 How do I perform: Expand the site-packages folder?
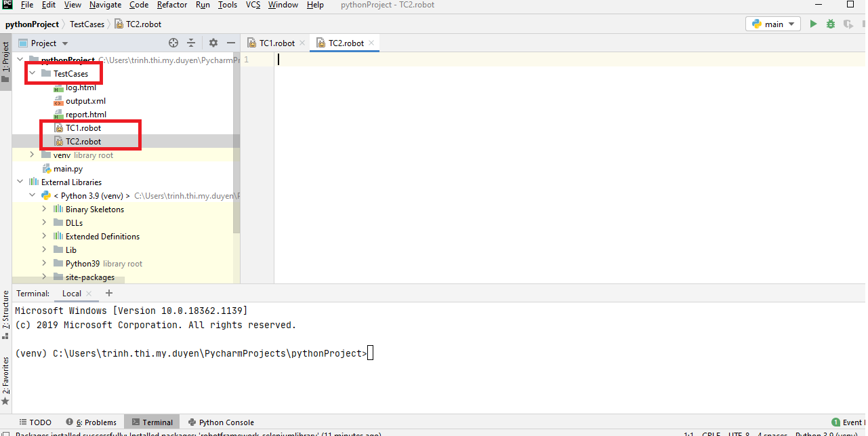click(x=44, y=277)
